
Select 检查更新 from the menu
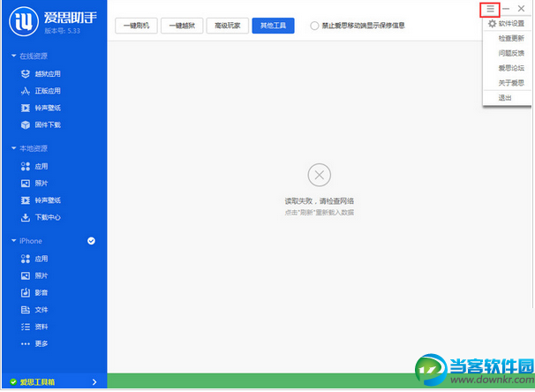pos(511,38)
